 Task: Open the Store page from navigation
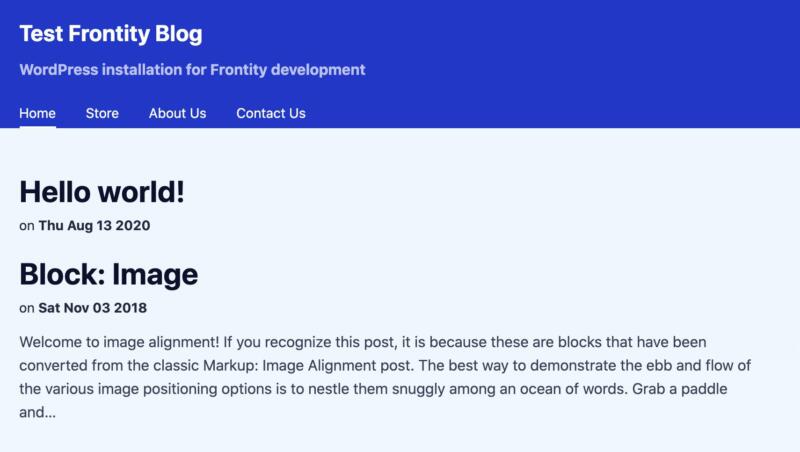pyautogui.click(x=102, y=113)
